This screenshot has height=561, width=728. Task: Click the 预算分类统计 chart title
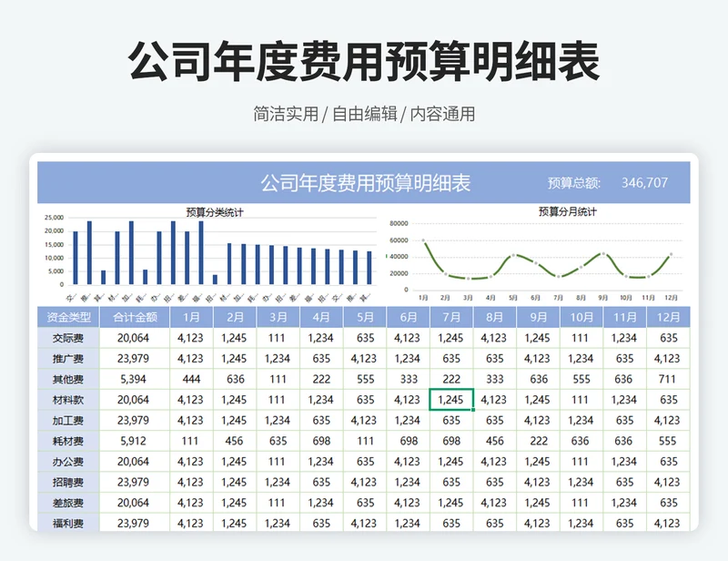[215, 212]
